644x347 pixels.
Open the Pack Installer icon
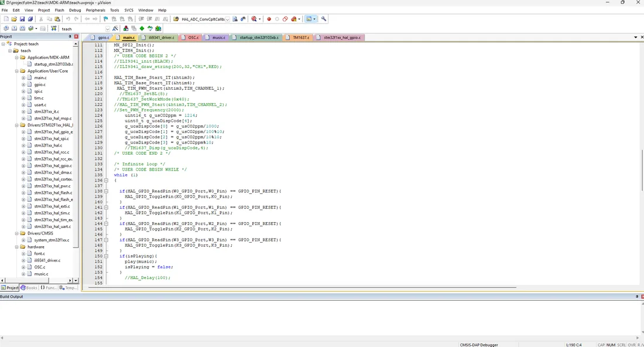tap(158, 28)
